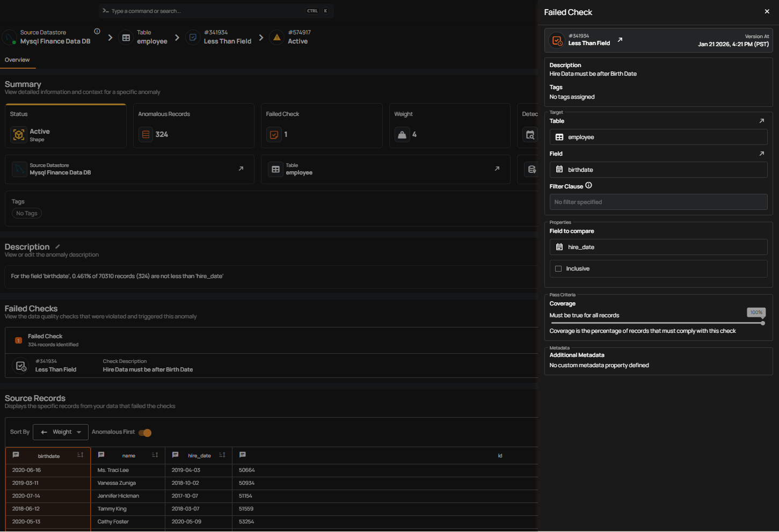The image size is (779, 532).
Task: Open the Field link arrow in panel
Action: pyautogui.click(x=761, y=154)
